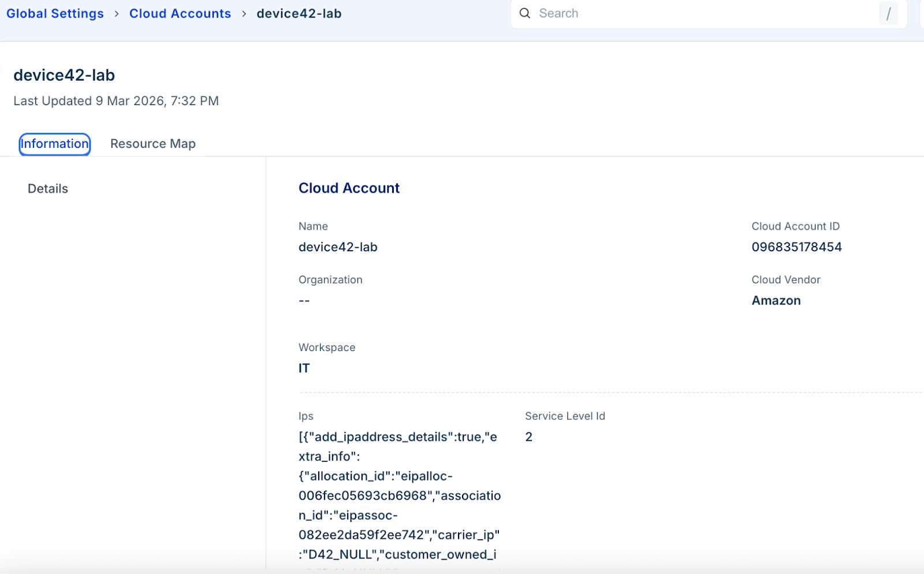924x574 pixels.
Task: Click the search magnifier icon
Action: 524,13
